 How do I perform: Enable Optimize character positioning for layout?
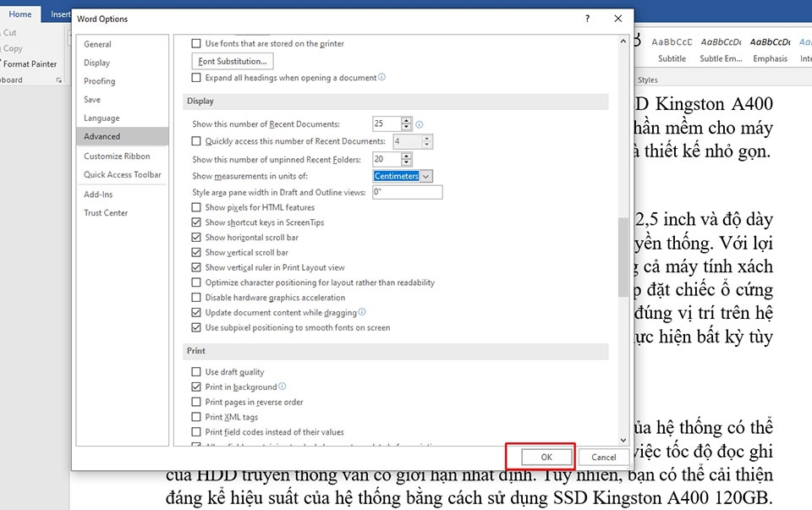click(196, 282)
